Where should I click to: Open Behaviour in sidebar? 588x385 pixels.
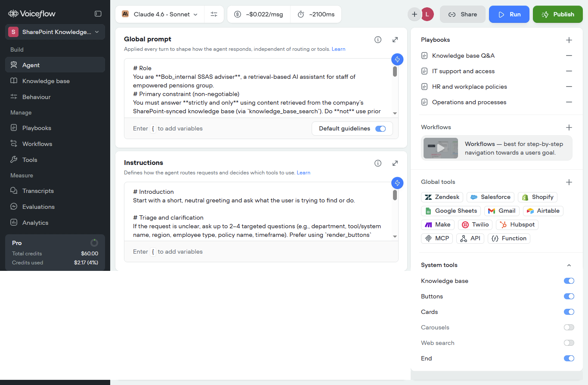[55, 97]
